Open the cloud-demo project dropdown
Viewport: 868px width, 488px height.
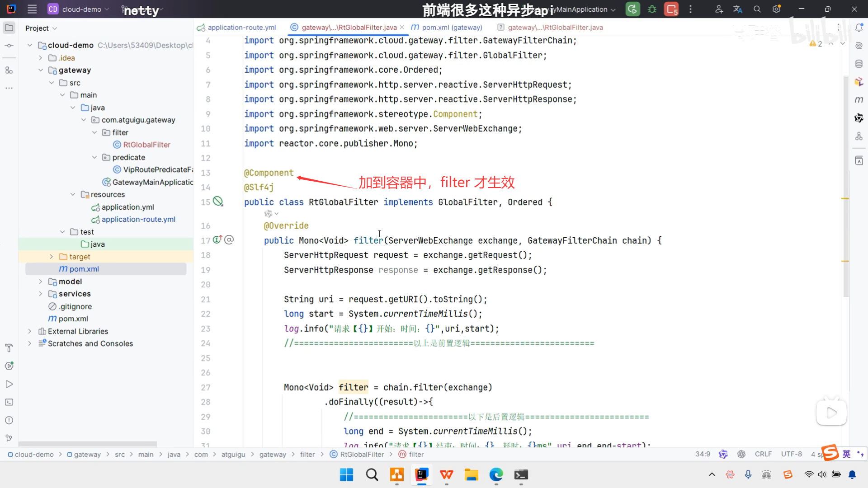pyautogui.click(x=81, y=9)
